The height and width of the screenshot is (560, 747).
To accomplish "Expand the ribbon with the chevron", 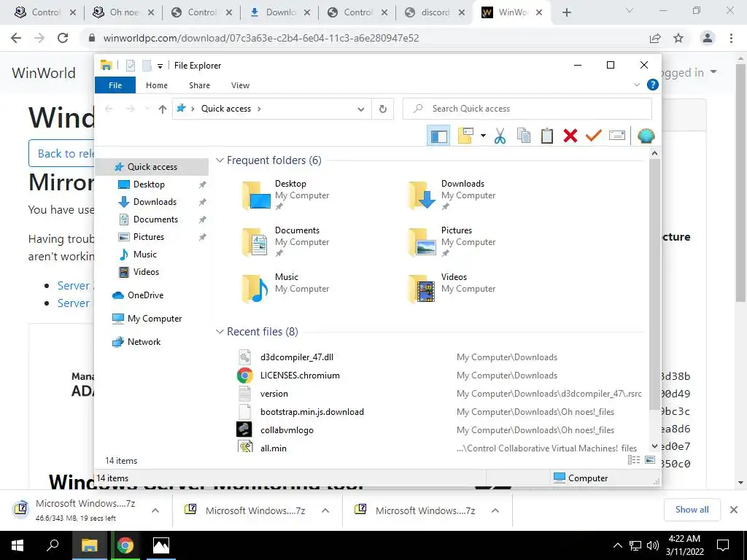I will (636, 85).
